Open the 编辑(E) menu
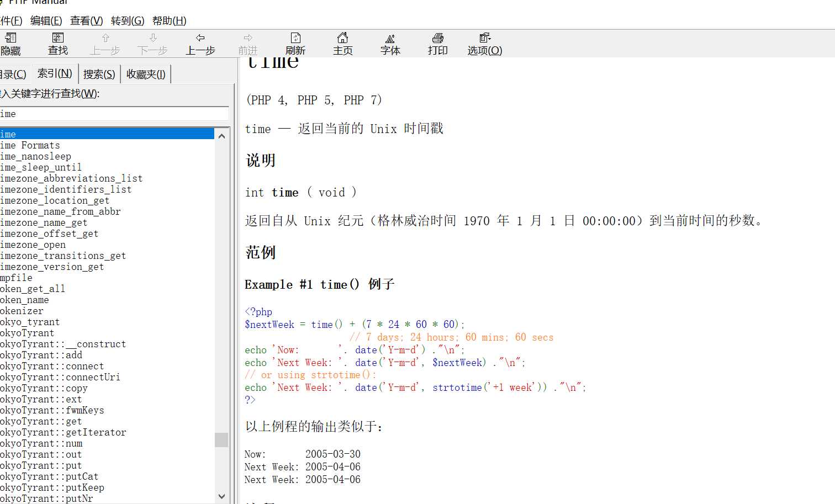The width and height of the screenshot is (835, 504). pos(46,20)
